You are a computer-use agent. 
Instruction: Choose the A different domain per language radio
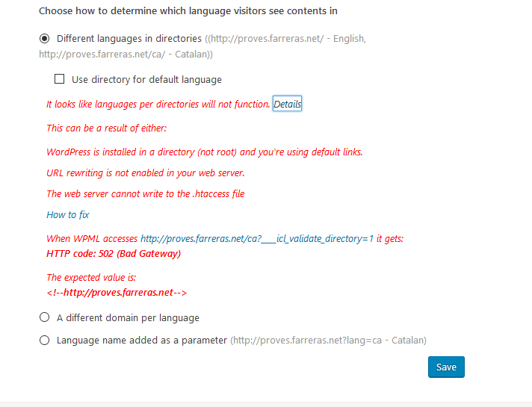(44, 317)
